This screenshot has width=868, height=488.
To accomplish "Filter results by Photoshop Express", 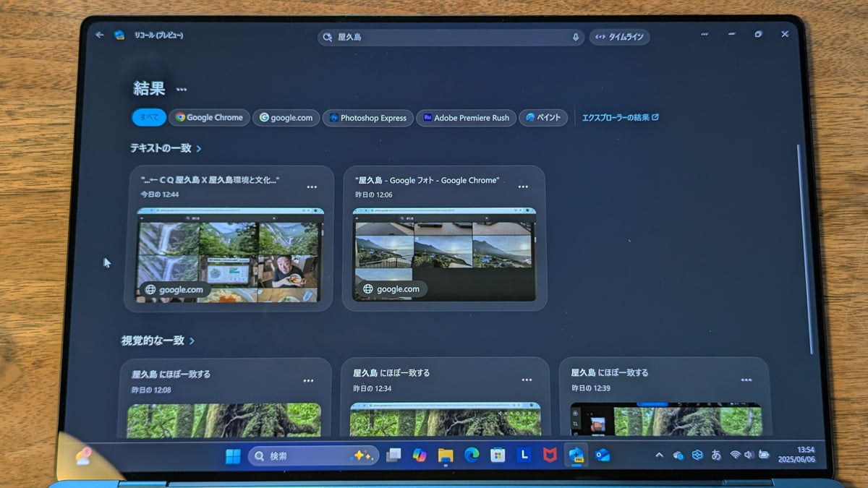I will [367, 118].
